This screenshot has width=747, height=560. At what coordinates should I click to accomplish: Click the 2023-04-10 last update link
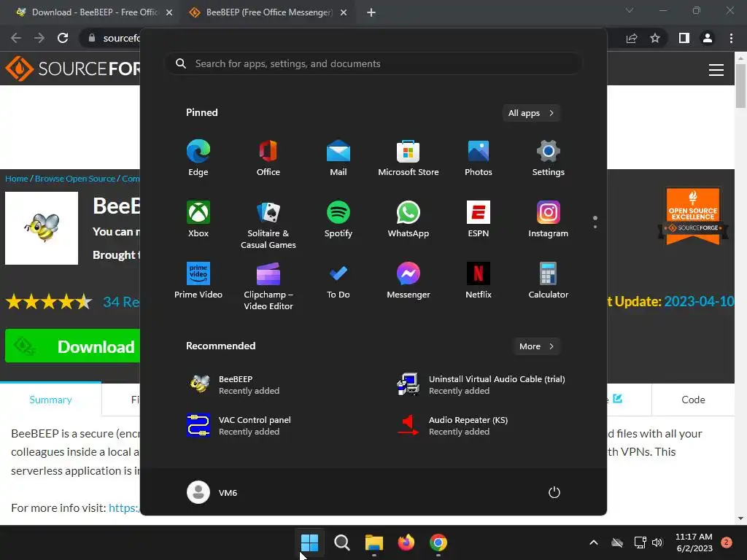(699, 301)
